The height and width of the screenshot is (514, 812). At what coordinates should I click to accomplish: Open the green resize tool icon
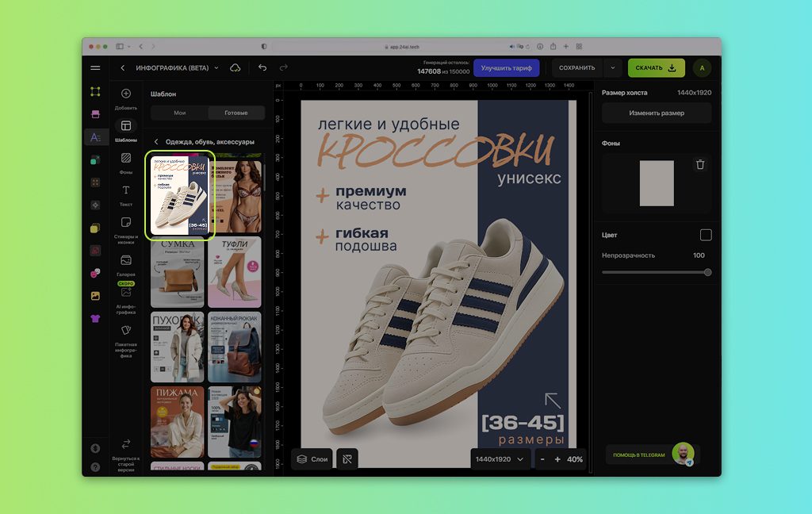95,160
